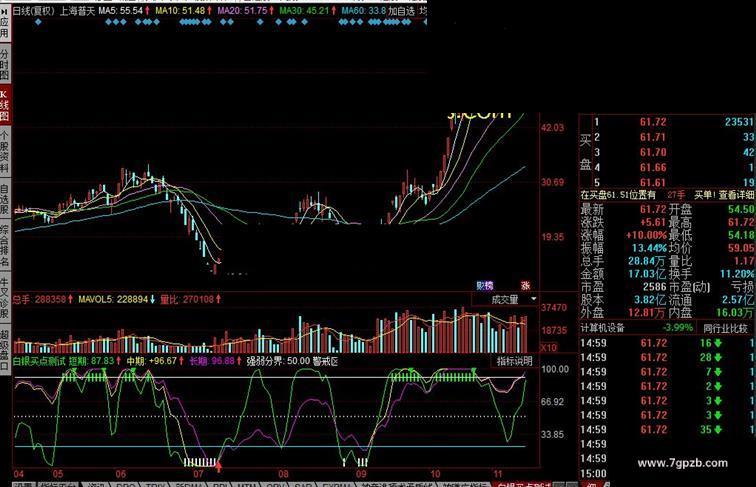756x487 pixels.
Task: Click the buy order row priced 61.66
Action: click(673, 168)
